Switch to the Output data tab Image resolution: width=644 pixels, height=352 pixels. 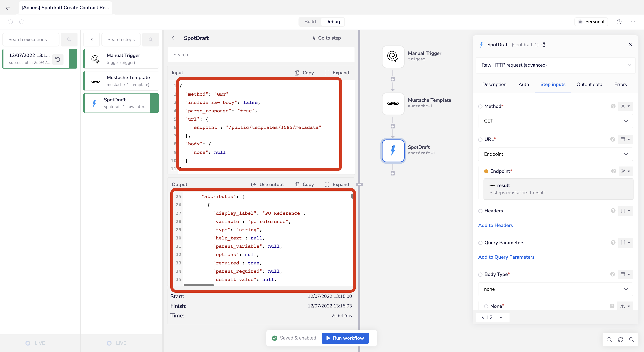click(589, 84)
